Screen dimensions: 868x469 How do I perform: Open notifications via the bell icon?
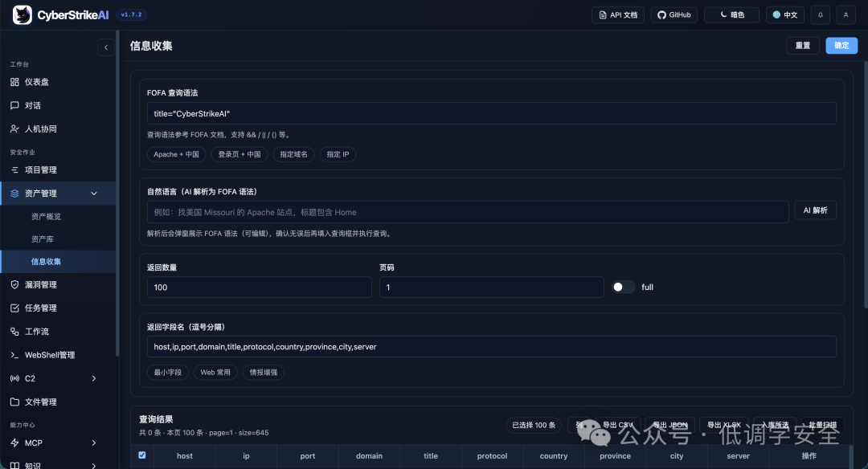pos(821,15)
